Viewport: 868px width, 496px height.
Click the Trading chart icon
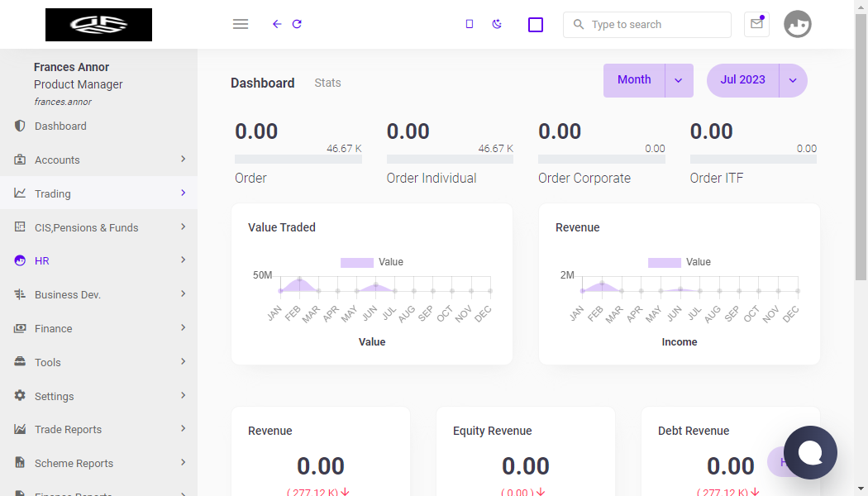[x=20, y=193]
